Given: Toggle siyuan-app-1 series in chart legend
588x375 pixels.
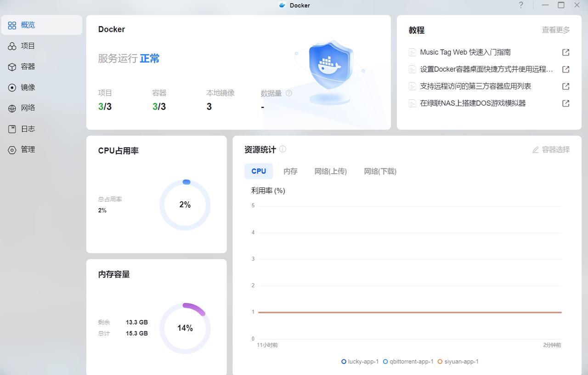Looking at the screenshot, I should [x=458, y=362].
